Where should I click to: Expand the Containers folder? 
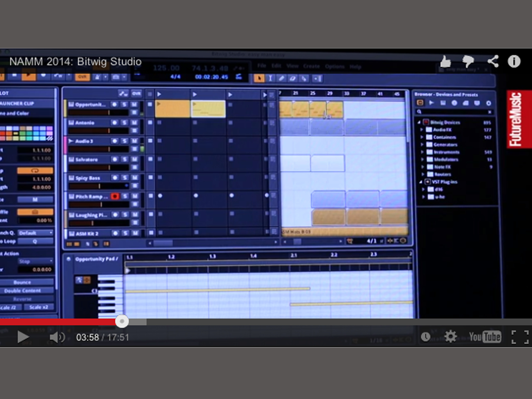point(422,137)
